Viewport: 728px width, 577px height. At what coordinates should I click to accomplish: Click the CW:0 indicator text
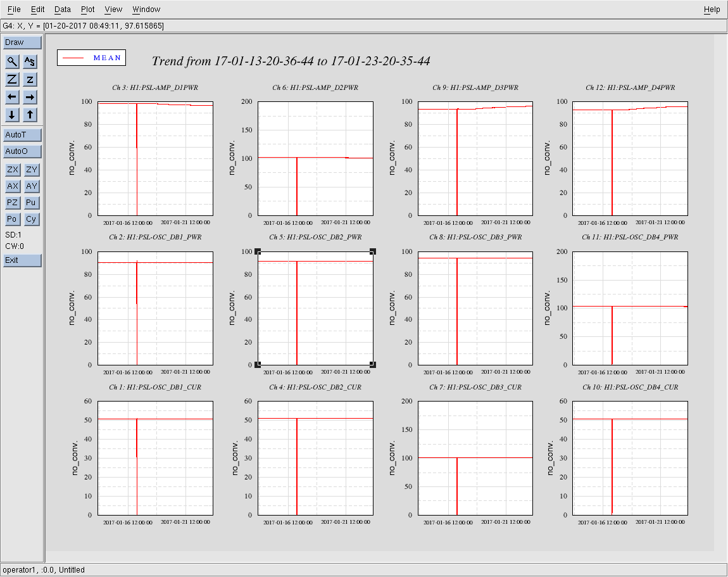tap(15, 246)
